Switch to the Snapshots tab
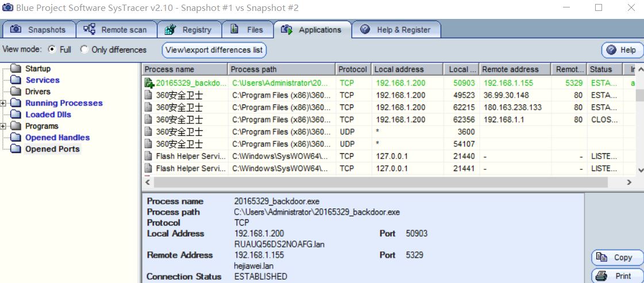Image resolution: width=644 pixels, height=283 pixels. pos(38,29)
